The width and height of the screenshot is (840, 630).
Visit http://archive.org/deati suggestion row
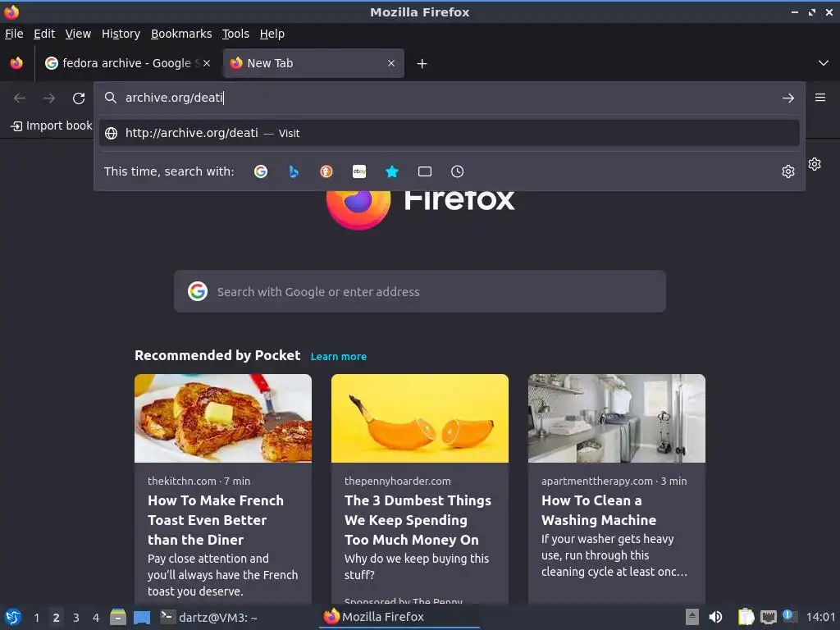pos(449,133)
